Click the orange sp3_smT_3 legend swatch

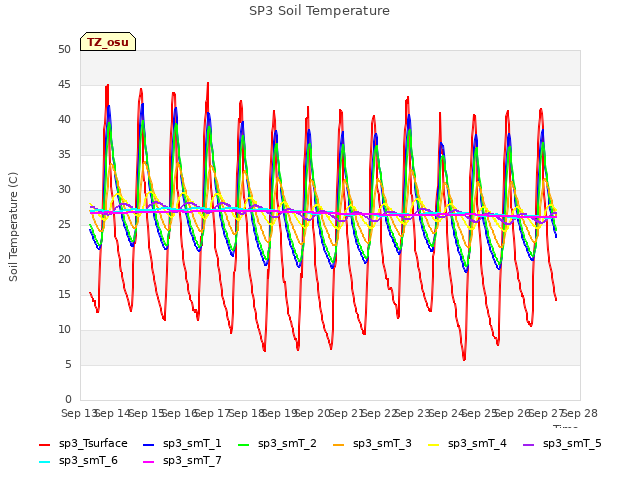coord(339,444)
